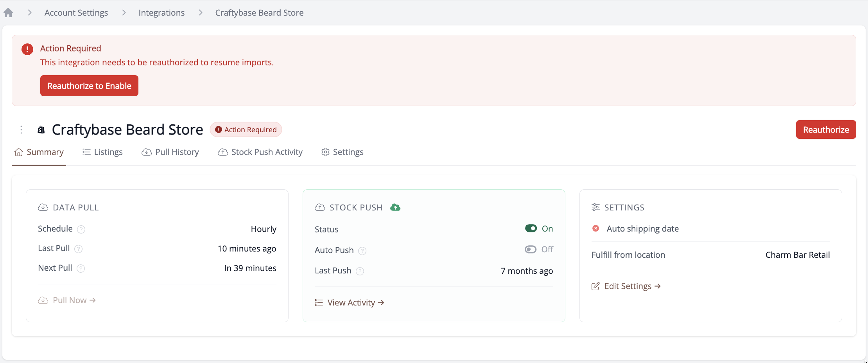Switch to the Summary tab

click(39, 152)
